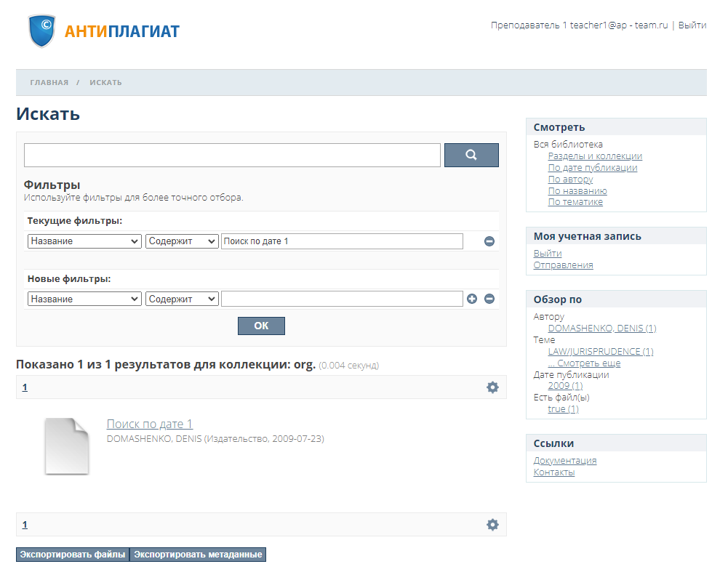Open the Название dropdown under Текущие фильтры
Image resolution: width=728 pixels, height=588 pixels.
[84, 241]
